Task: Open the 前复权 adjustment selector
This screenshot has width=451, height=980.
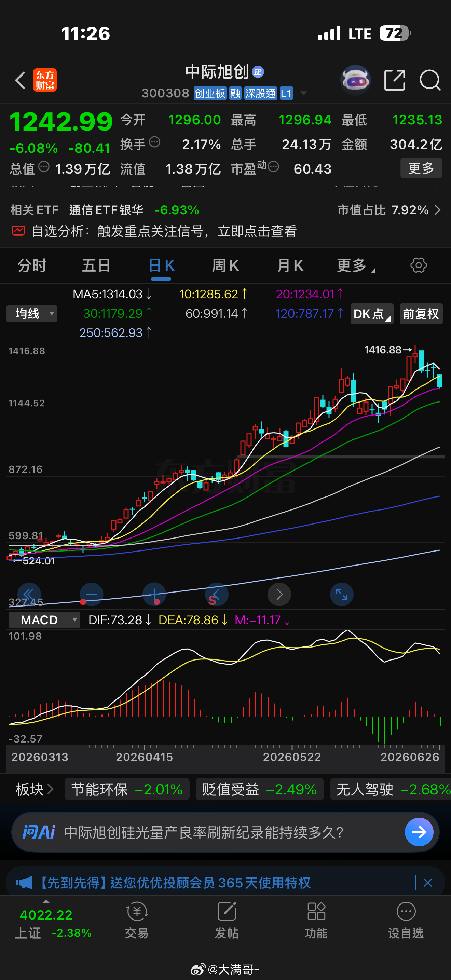Action: [421, 313]
